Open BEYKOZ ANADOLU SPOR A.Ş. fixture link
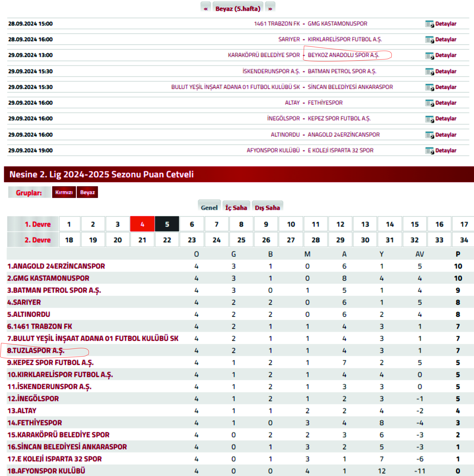This screenshot has height=476, width=474. pos(343,55)
